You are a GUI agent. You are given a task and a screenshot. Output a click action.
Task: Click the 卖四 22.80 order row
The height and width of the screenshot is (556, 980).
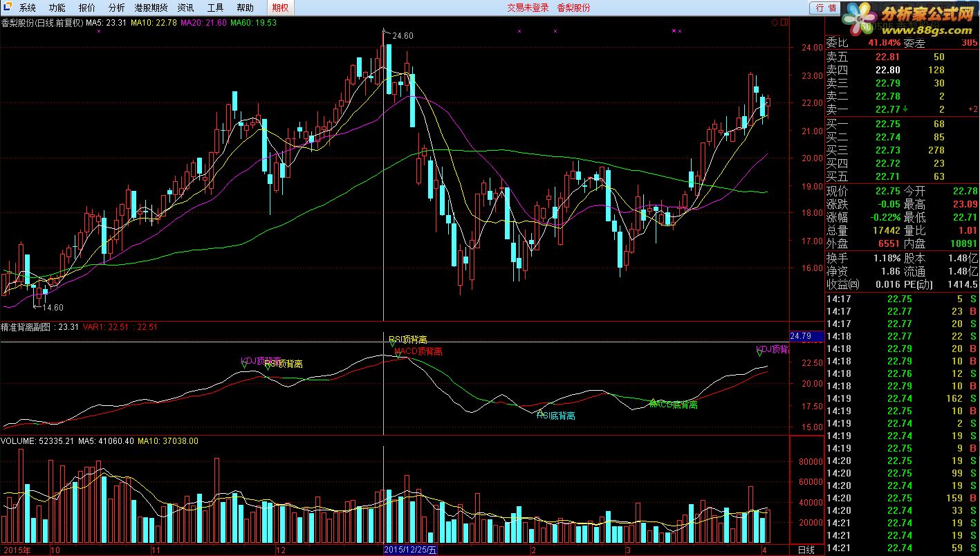click(902, 70)
